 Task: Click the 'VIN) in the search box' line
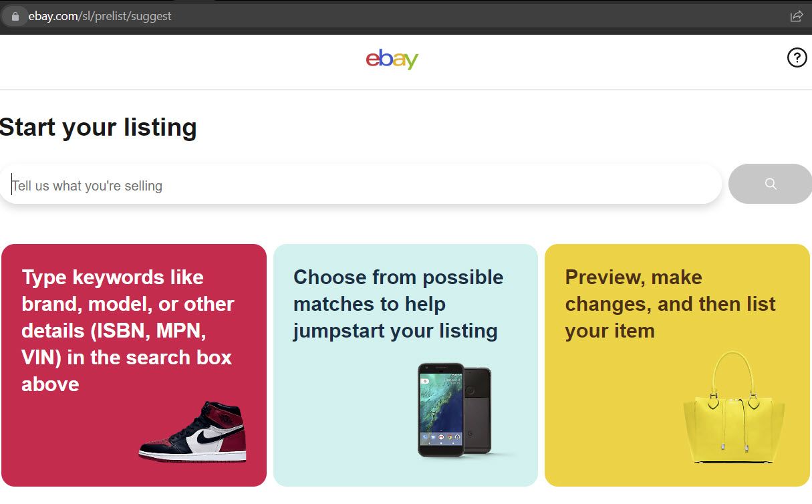(126, 357)
